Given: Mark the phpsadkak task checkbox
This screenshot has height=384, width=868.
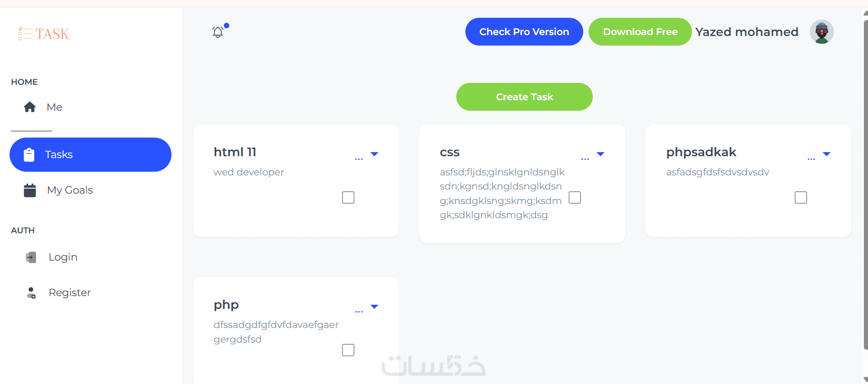Looking at the screenshot, I should [x=801, y=198].
